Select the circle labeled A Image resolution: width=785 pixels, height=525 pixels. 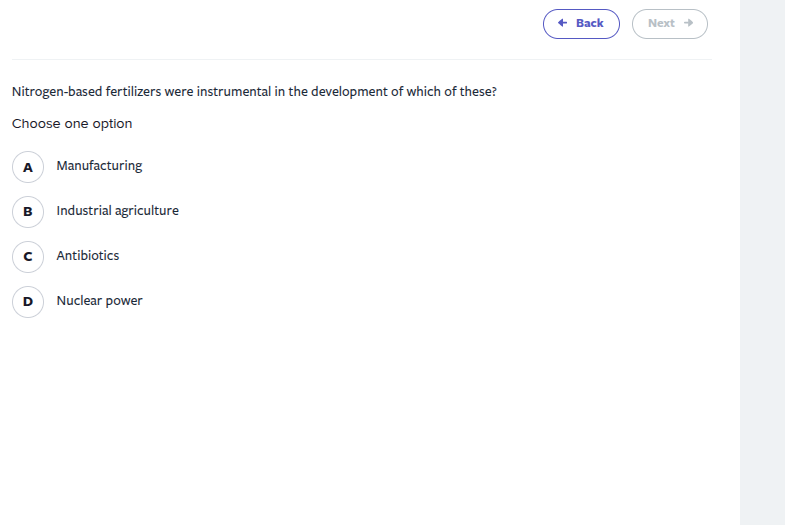28,167
